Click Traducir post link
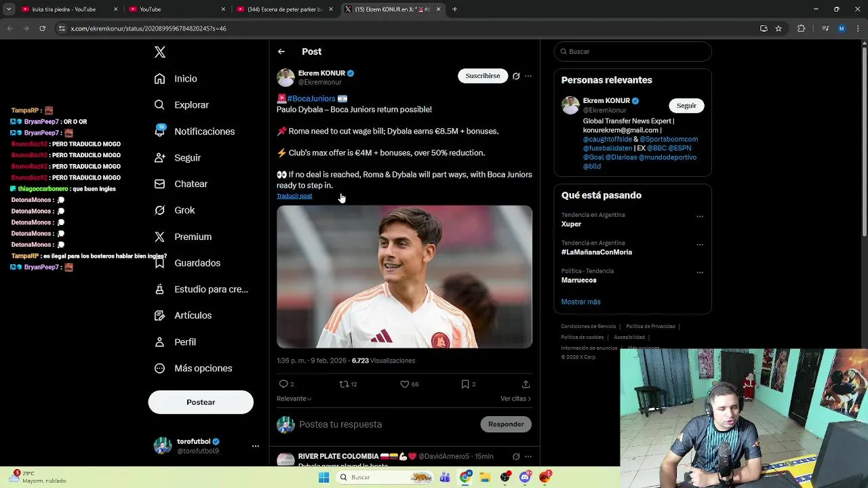This screenshot has height=488, width=868. pos(294,196)
